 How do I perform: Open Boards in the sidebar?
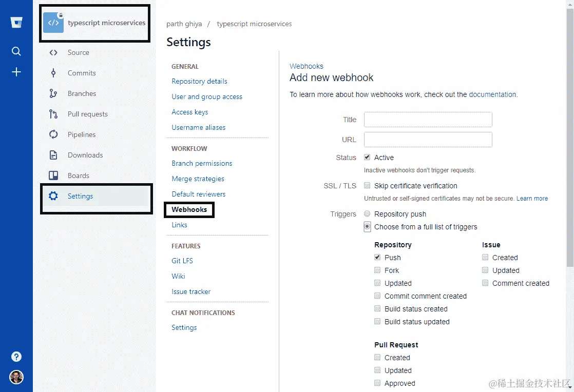(79, 175)
